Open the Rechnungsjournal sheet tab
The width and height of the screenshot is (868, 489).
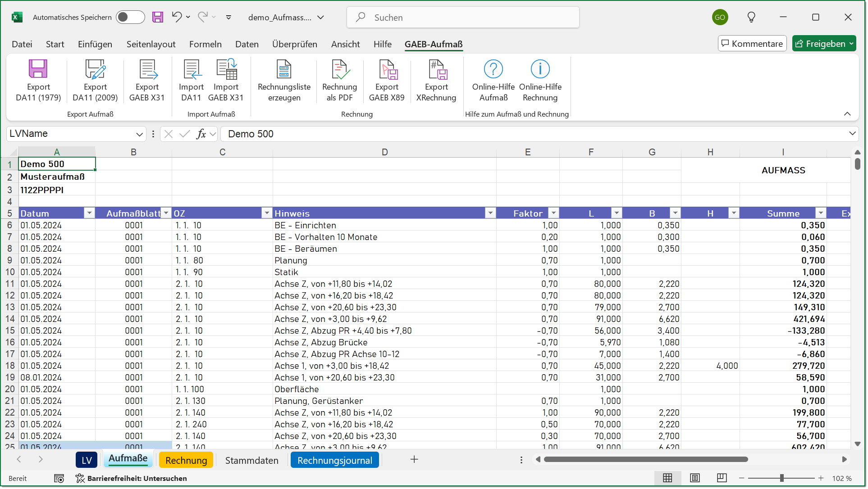(334, 460)
